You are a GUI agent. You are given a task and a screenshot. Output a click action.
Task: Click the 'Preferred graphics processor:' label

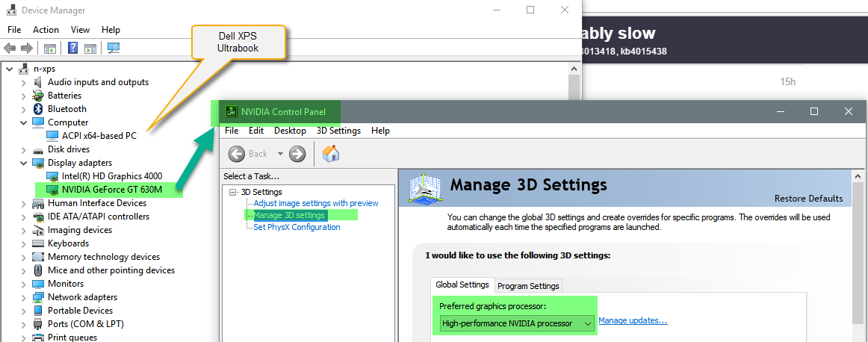click(493, 305)
